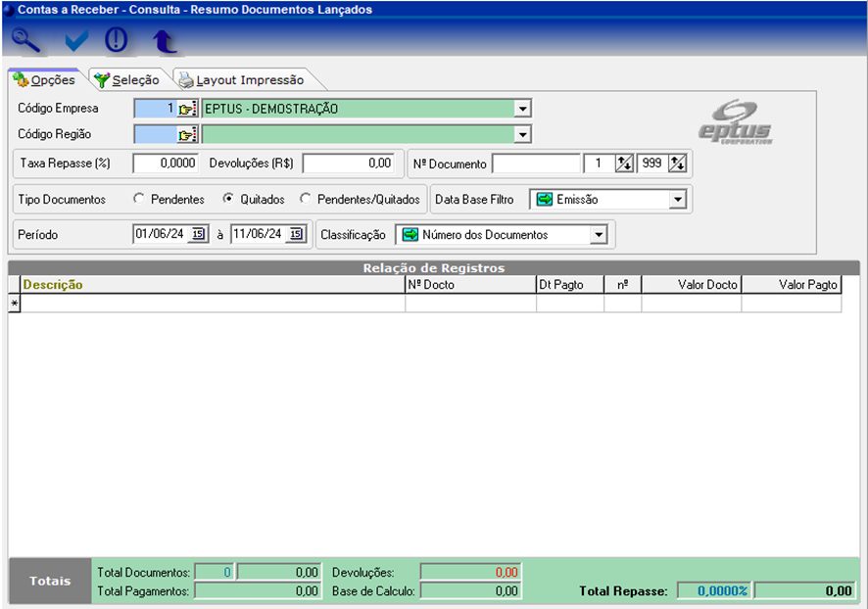
Task: Click the Taxa Repasse percentage field
Action: point(167,164)
